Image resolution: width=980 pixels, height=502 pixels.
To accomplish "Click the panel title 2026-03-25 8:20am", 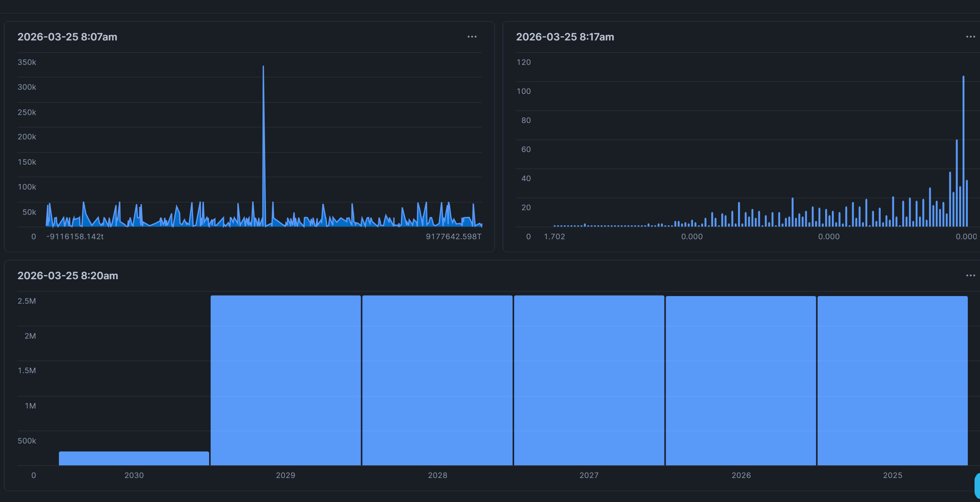I will tap(68, 276).
